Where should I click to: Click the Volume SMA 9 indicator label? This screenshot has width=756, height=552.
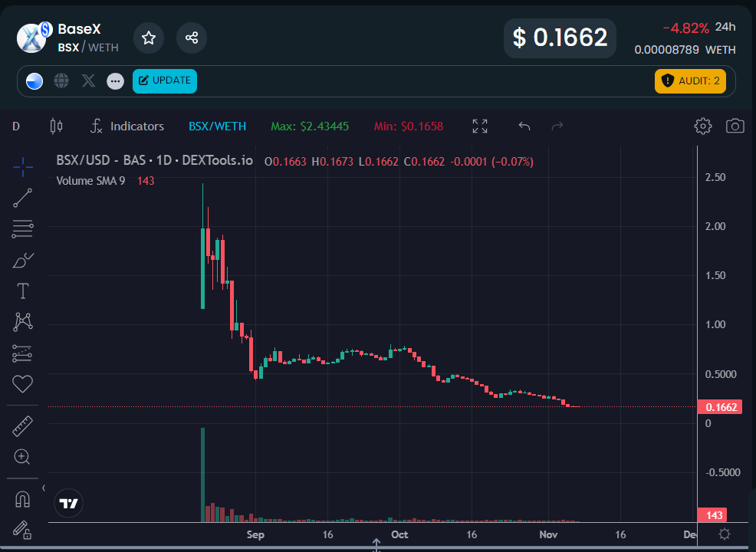(90, 181)
